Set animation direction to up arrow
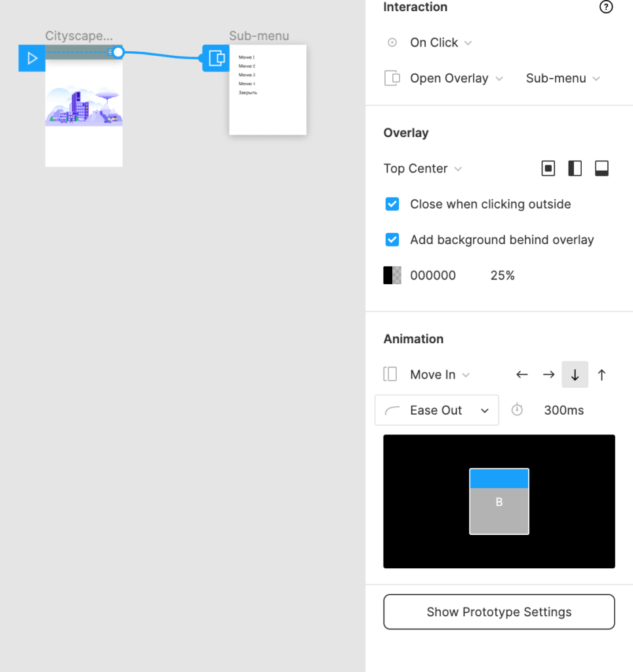Viewport: 633px width, 672px height. coord(602,375)
